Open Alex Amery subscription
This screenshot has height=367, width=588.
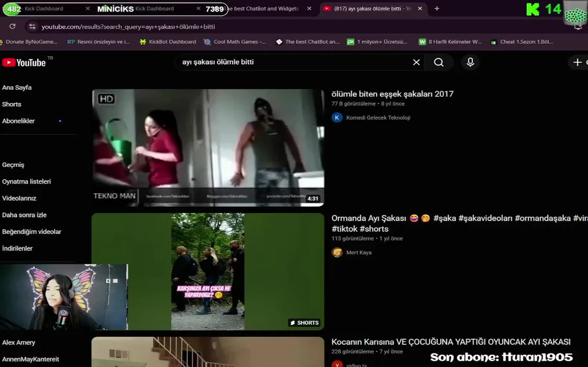(19, 342)
